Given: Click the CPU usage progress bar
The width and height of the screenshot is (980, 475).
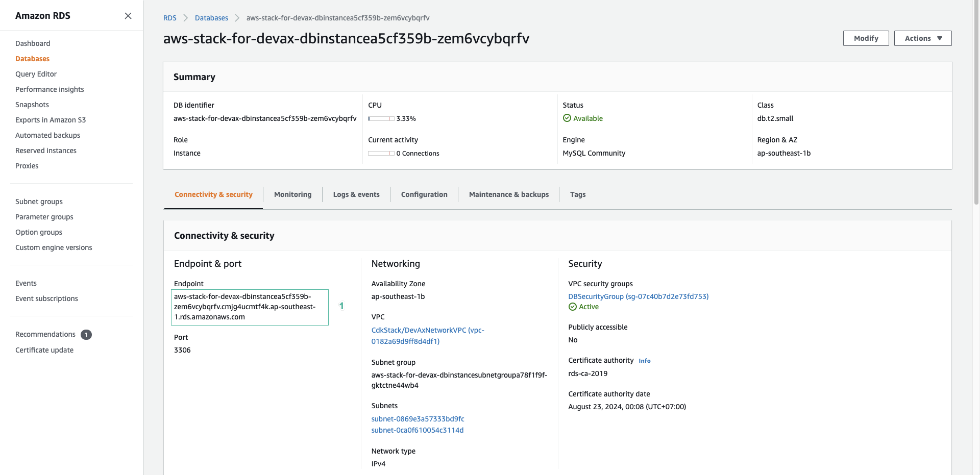Looking at the screenshot, I should pyautogui.click(x=381, y=118).
